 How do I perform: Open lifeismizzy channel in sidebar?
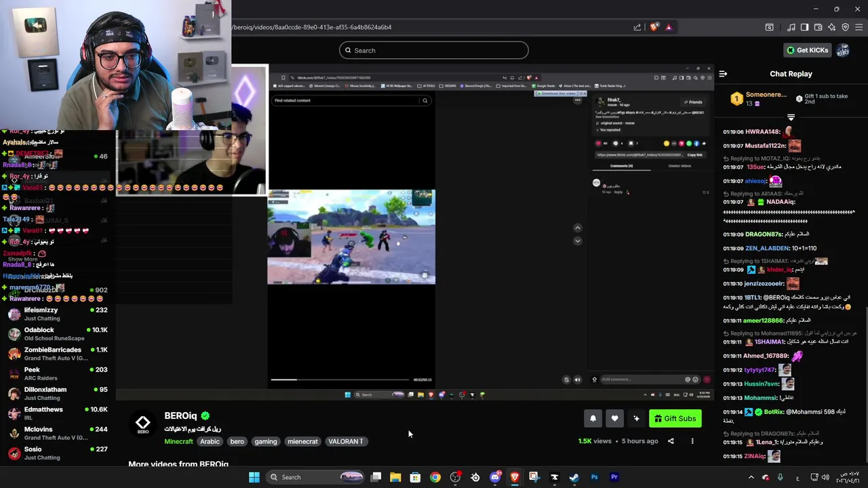(x=58, y=314)
